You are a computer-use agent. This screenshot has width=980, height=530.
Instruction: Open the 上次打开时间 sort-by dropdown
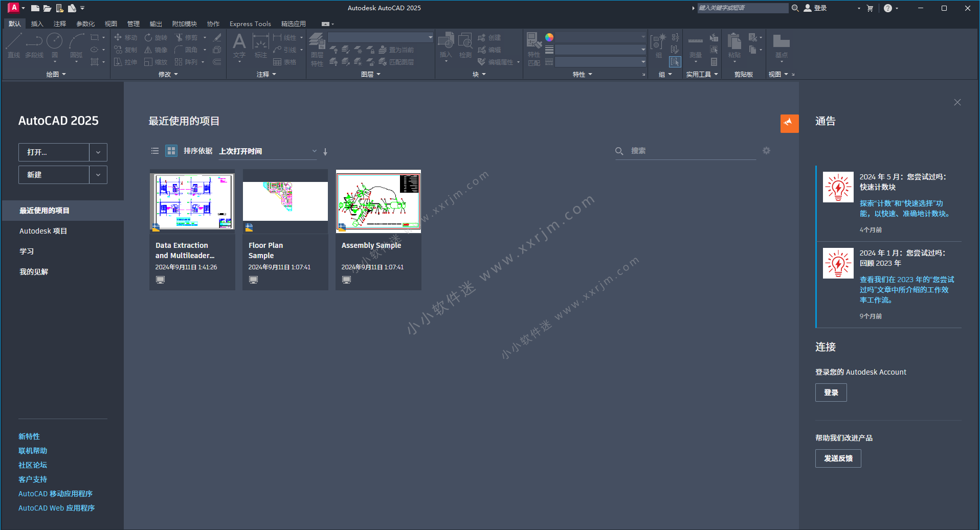tap(268, 151)
